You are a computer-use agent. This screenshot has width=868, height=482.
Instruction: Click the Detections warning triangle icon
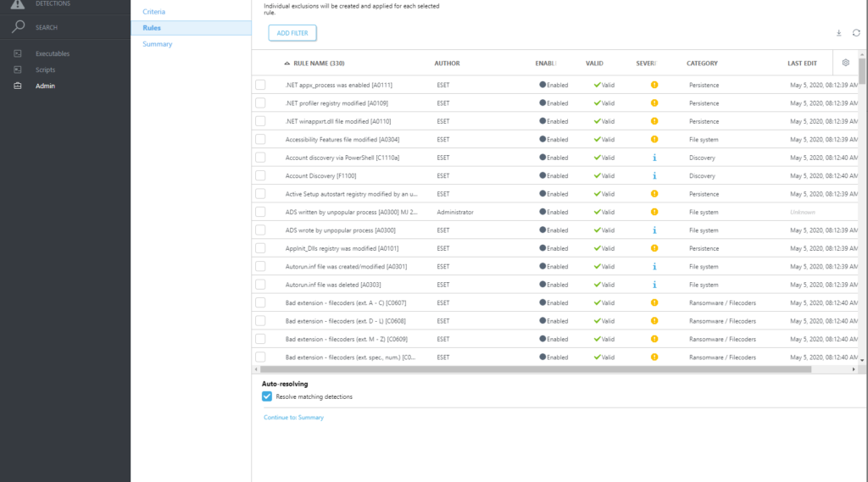[18, 4]
